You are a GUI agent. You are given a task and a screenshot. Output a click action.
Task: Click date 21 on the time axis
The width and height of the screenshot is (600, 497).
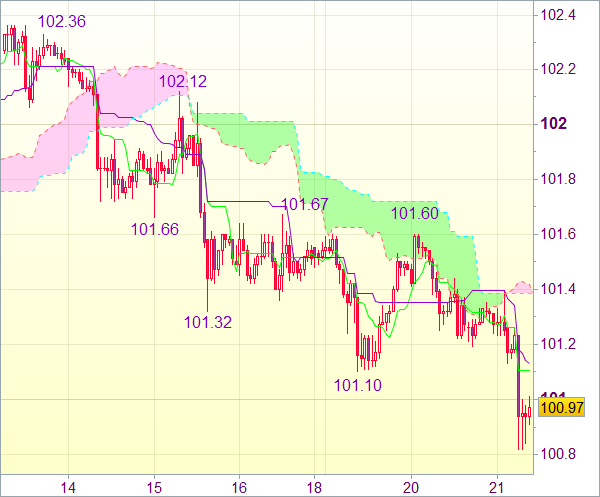tap(497, 488)
